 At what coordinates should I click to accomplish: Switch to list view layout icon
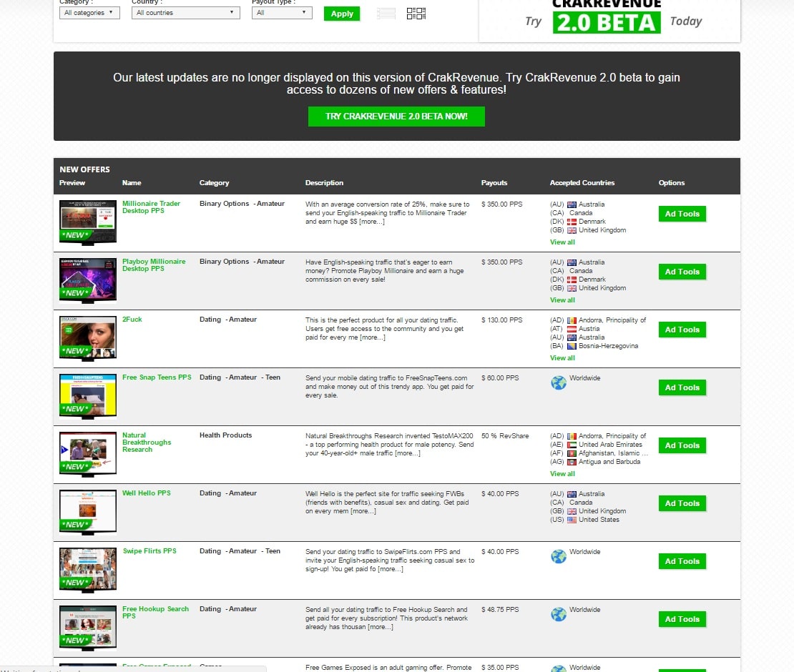pyautogui.click(x=386, y=13)
